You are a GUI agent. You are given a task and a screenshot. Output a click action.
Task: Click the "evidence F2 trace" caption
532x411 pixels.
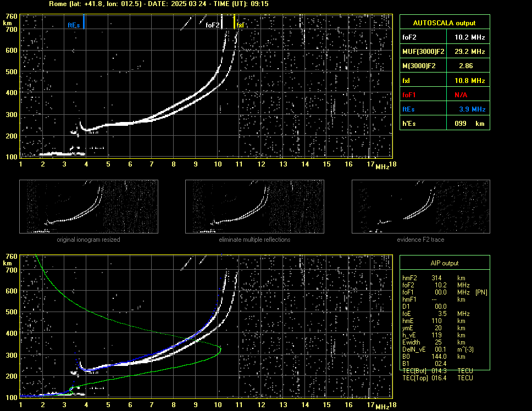click(x=420, y=240)
